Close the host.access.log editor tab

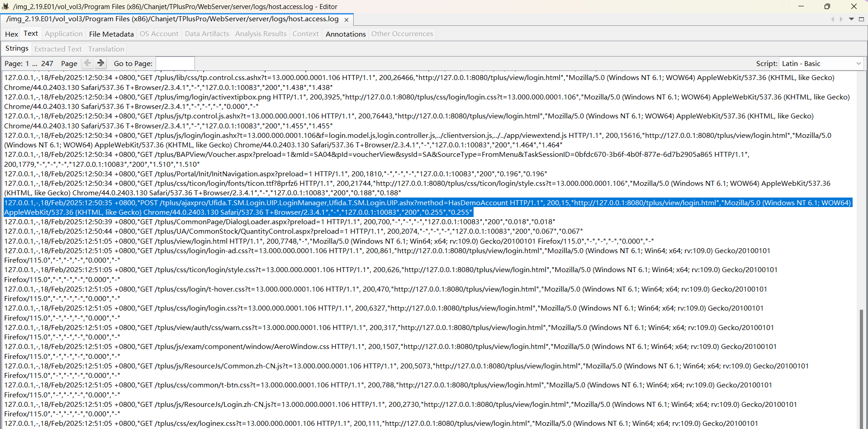click(346, 20)
